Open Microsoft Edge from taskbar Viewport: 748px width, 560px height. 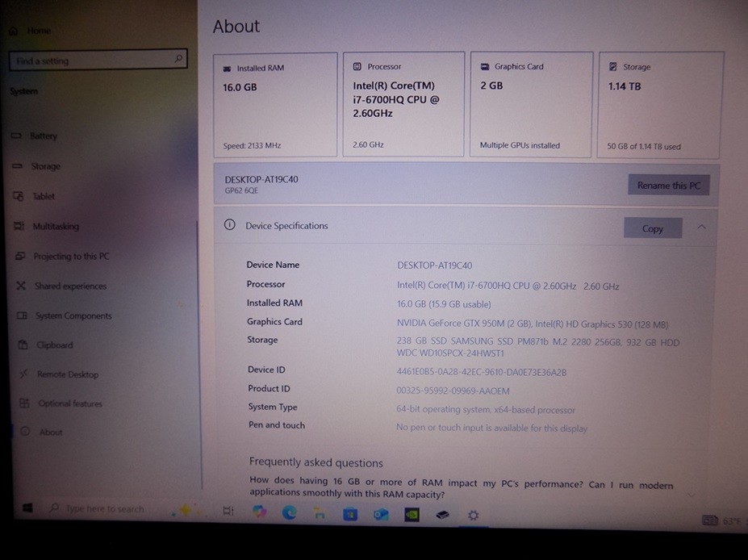click(x=289, y=512)
